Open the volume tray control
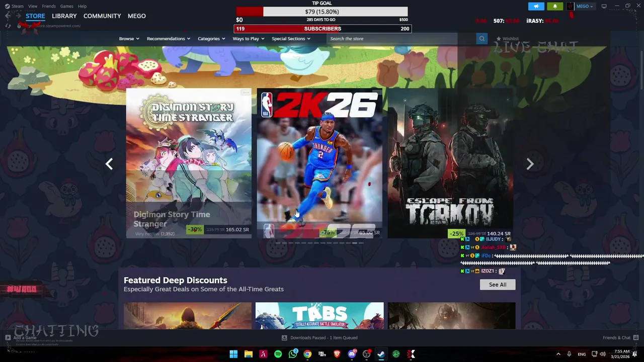 point(603,354)
